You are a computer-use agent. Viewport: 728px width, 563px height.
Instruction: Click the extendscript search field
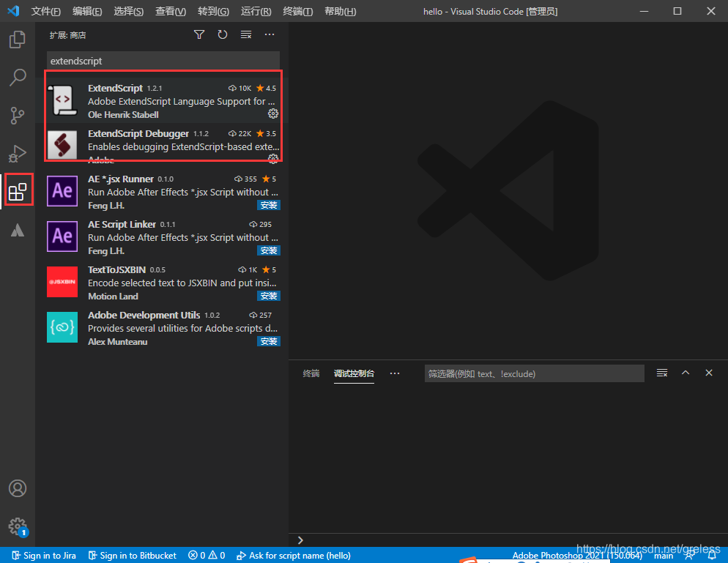[163, 61]
